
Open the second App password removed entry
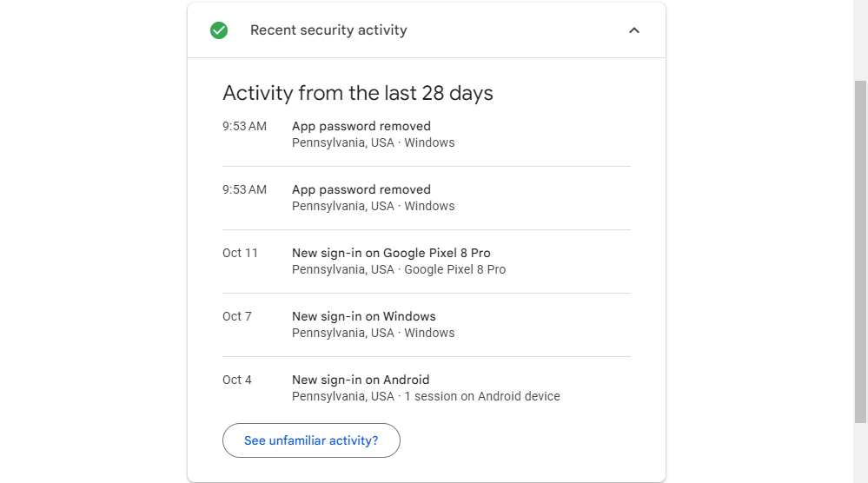pyautogui.click(x=361, y=190)
